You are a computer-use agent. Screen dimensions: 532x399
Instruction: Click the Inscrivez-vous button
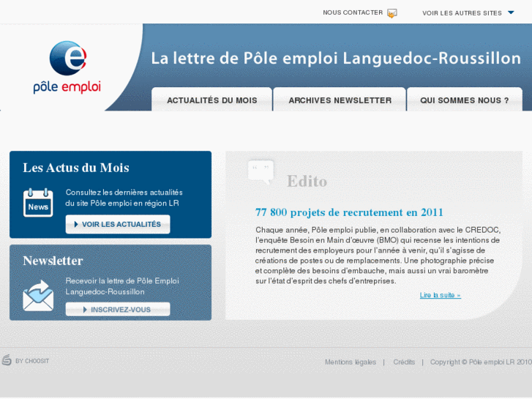[118, 310]
